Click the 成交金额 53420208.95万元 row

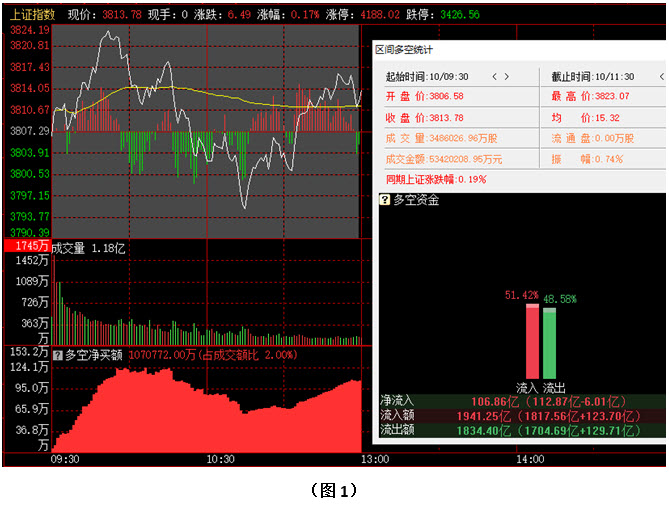point(444,159)
